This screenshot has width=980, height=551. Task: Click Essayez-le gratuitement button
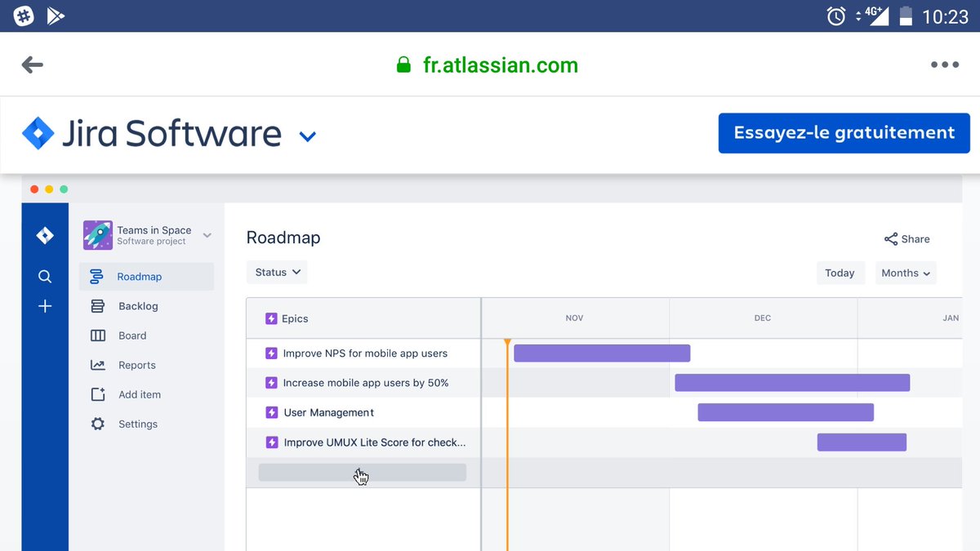[x=844, y=133]
